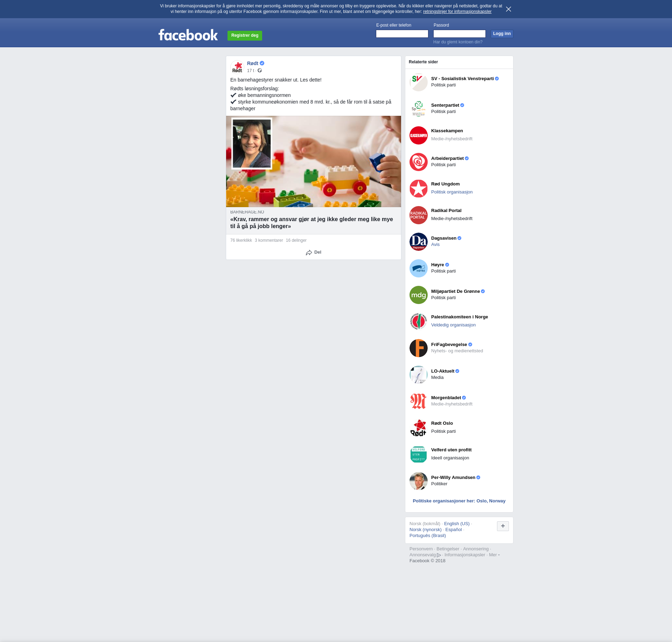Click Politisk organisasjon under Rød Ungdom
Screen dimensions: 672x642
coord(452,192)
